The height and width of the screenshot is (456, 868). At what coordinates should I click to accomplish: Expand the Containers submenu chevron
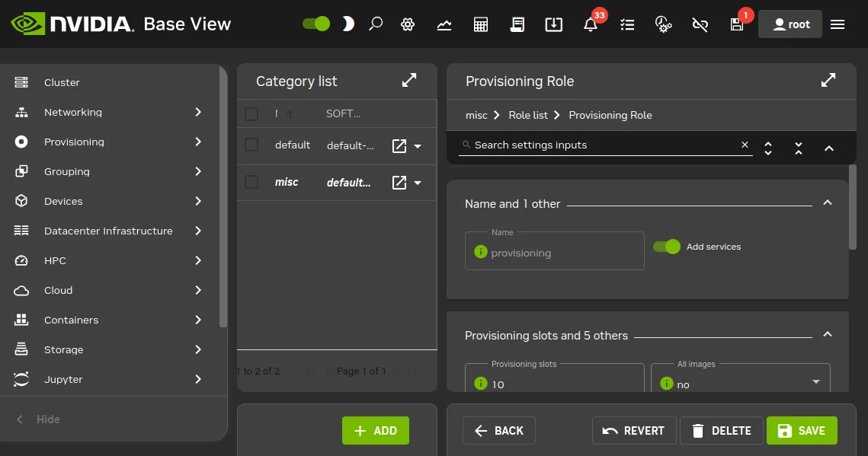[x=198, y=320]
